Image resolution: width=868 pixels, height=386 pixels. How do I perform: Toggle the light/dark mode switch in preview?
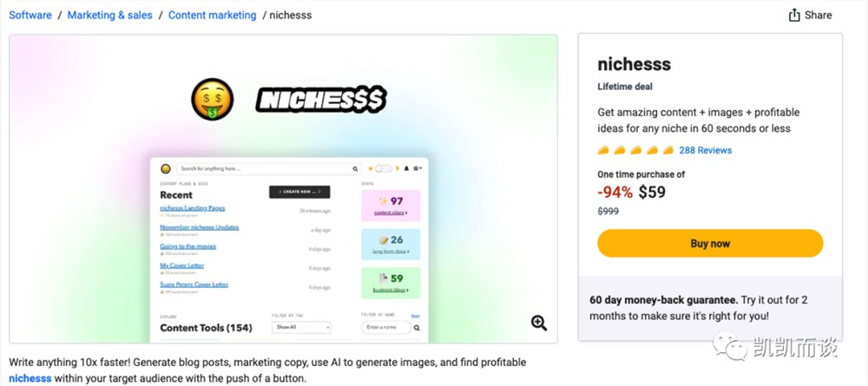tap(383, 168)
